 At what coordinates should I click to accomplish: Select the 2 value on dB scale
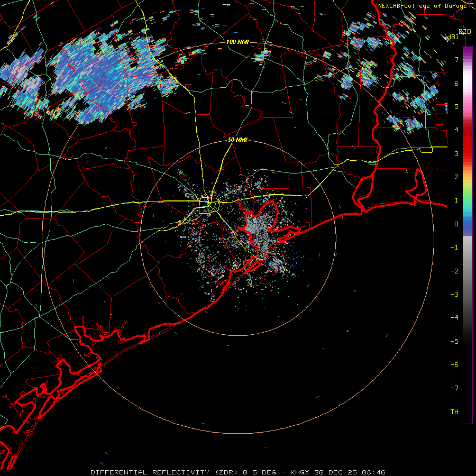[456, 177]
